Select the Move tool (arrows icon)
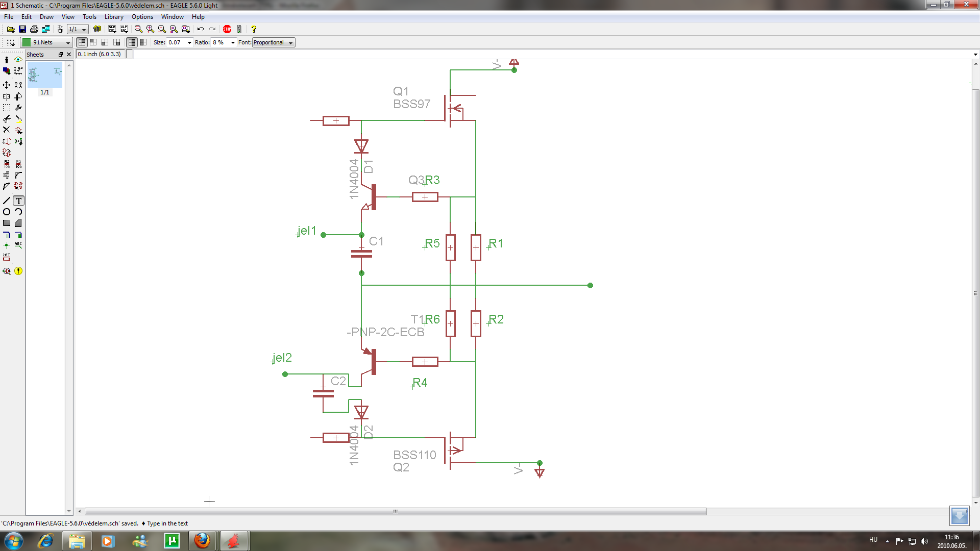Screen dimensions: 980x551 coord(7,85)
